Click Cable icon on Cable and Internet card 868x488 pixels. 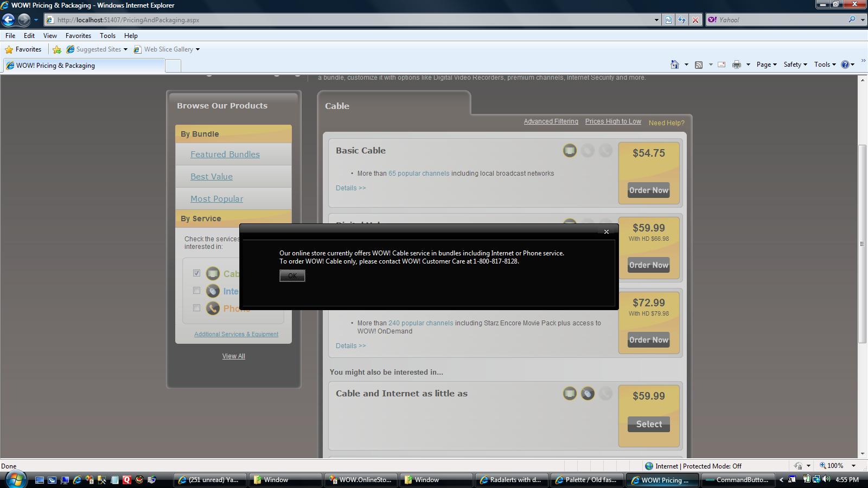[570, 394]
